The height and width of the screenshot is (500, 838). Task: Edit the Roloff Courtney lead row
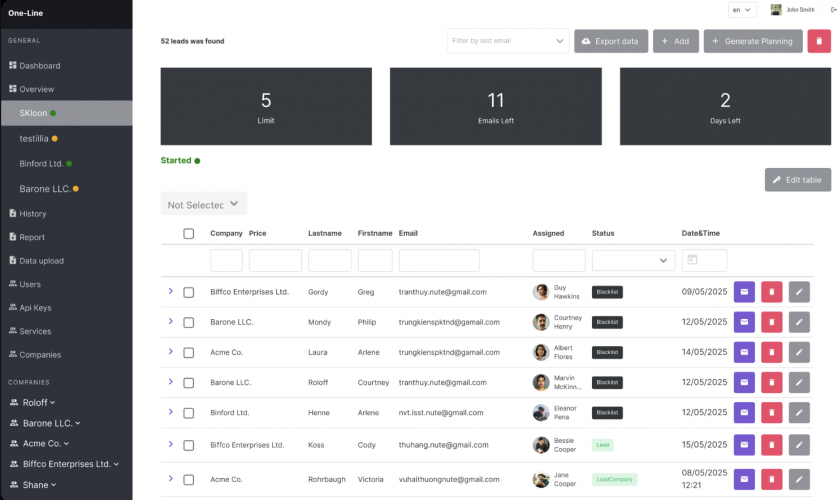[799, 382]
